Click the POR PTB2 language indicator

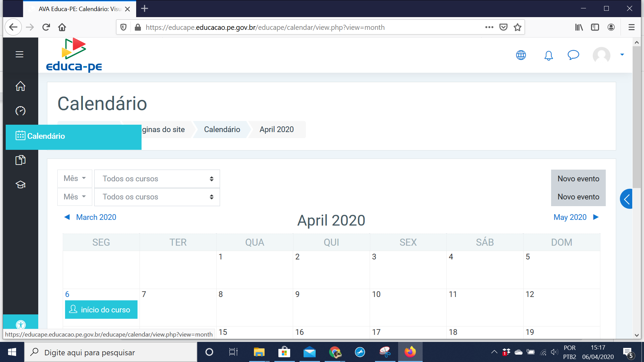[x=570, y=352]
